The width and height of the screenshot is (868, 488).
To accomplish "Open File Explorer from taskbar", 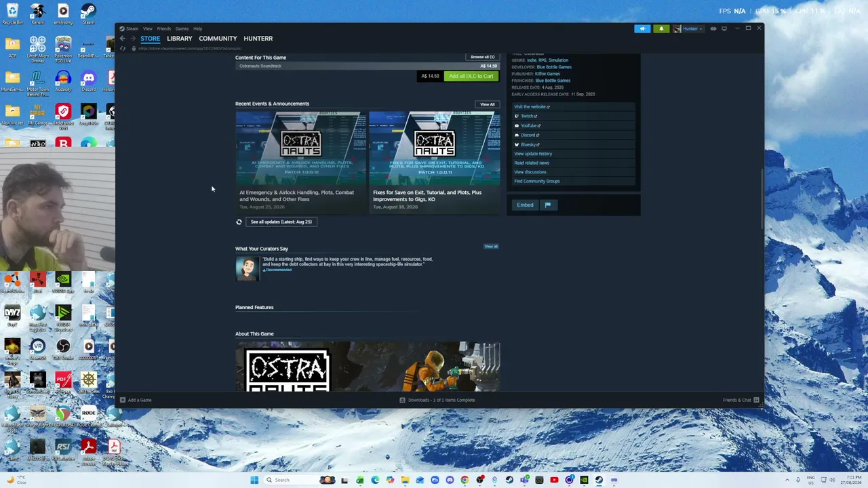I will click(405, 480).
